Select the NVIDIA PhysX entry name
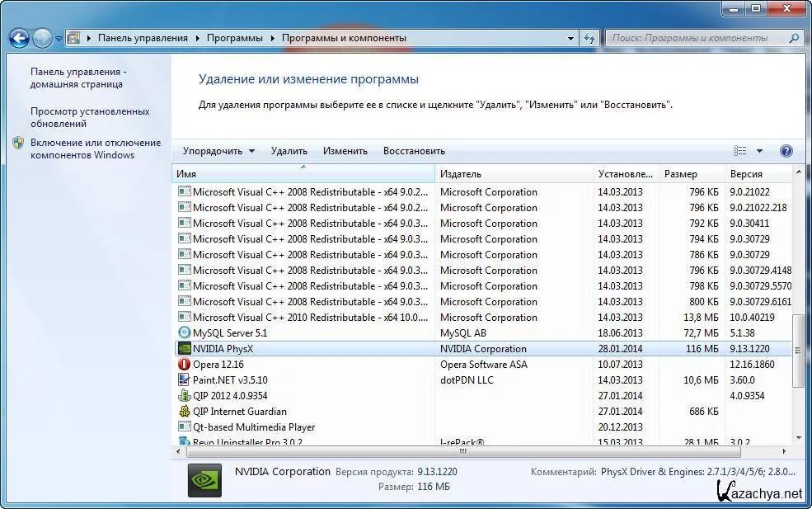This screenshot has width=812, height=509. coord(223,349)
